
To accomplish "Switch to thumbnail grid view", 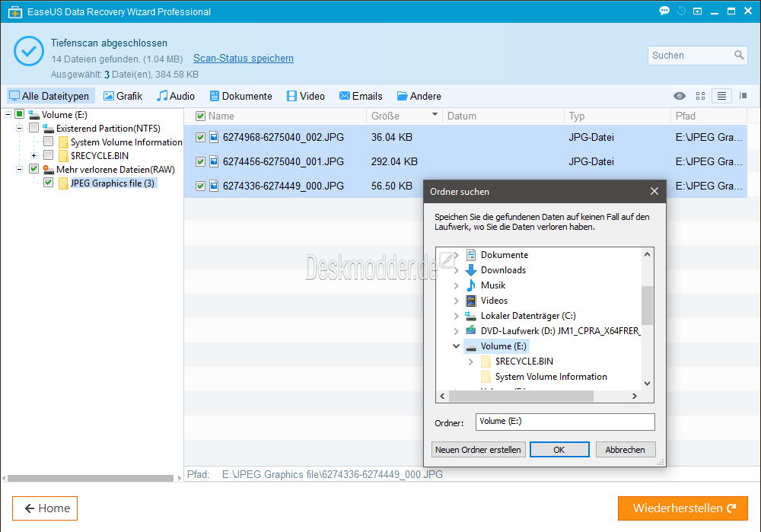I will [700, 96].
